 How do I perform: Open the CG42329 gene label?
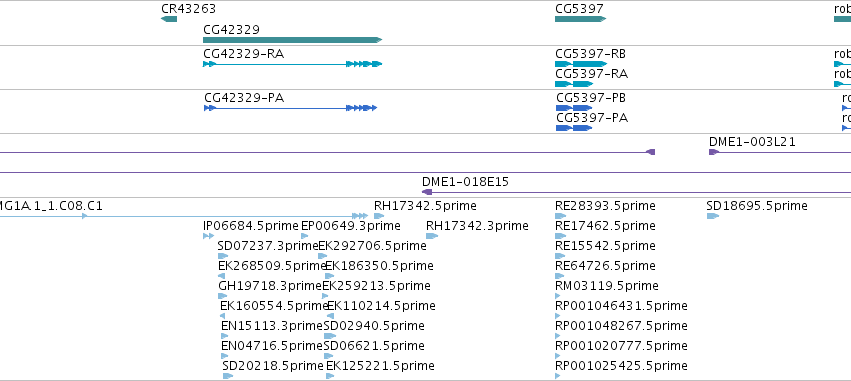coord(231,29)
